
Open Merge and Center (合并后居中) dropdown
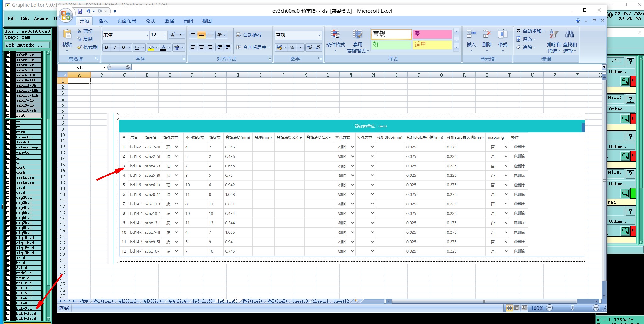pos(269,47)
